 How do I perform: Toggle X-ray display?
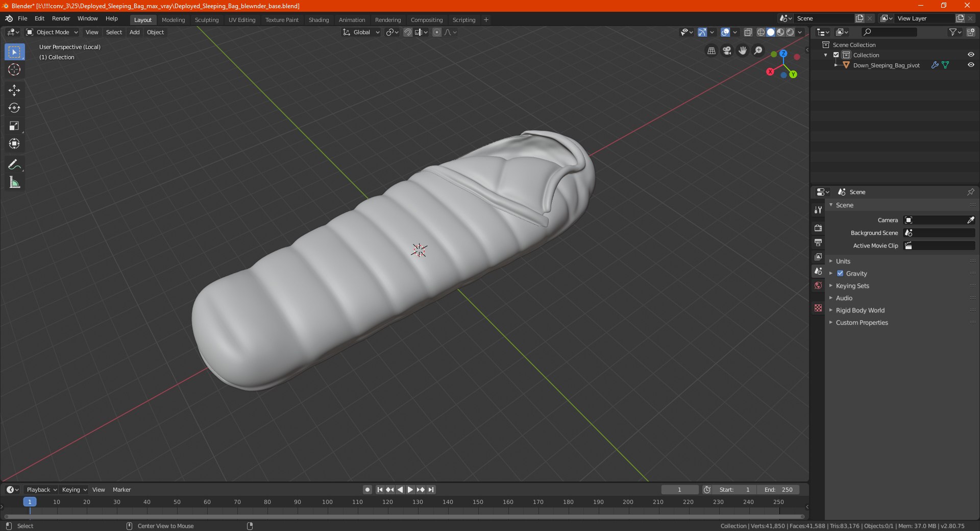pos(748,32)
